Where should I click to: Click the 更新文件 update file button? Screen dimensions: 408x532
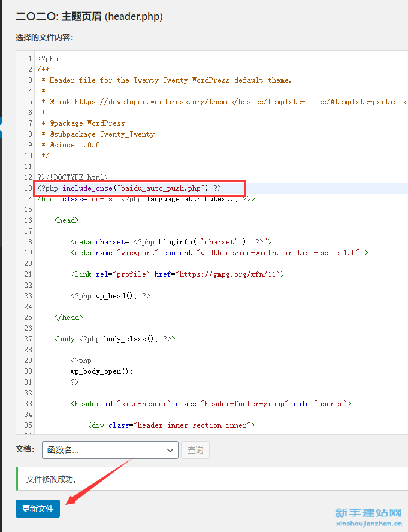38,508
